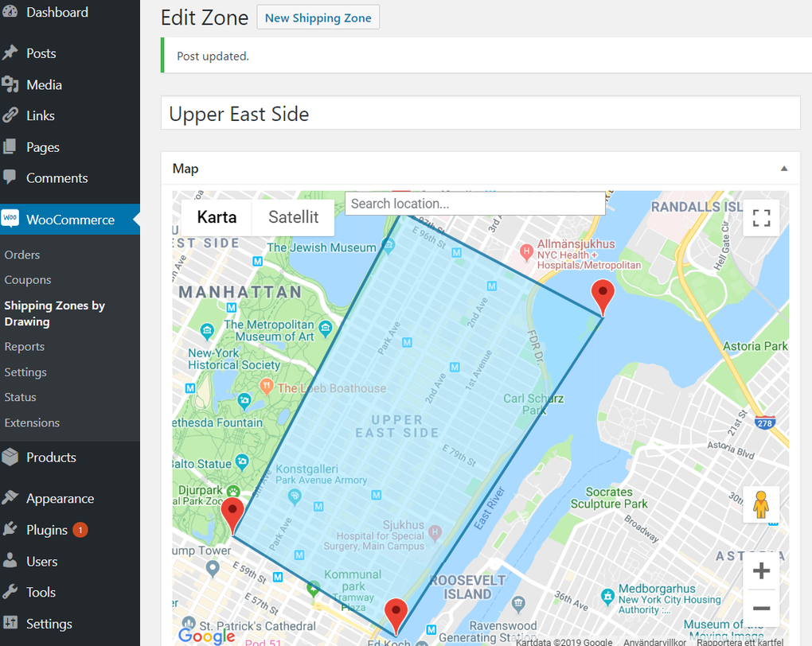Click the Search location field

[x=474, y=203]
